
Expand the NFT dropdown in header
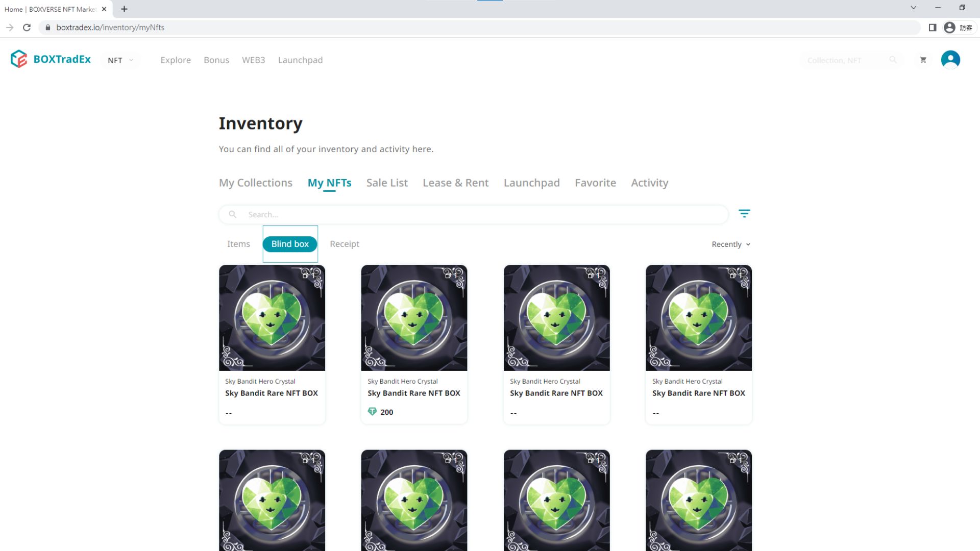(120, 60)
